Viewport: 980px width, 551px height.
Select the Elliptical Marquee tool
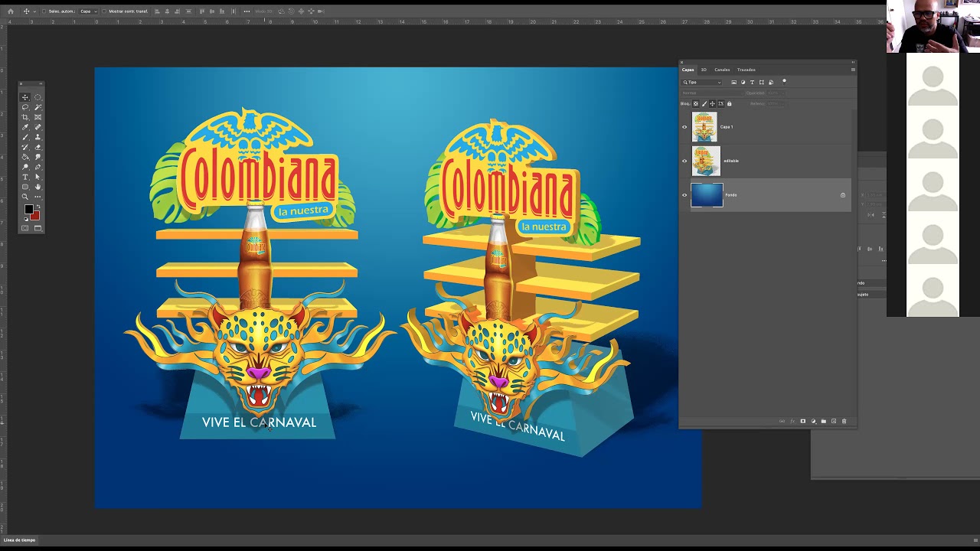(x=38, y=97)
